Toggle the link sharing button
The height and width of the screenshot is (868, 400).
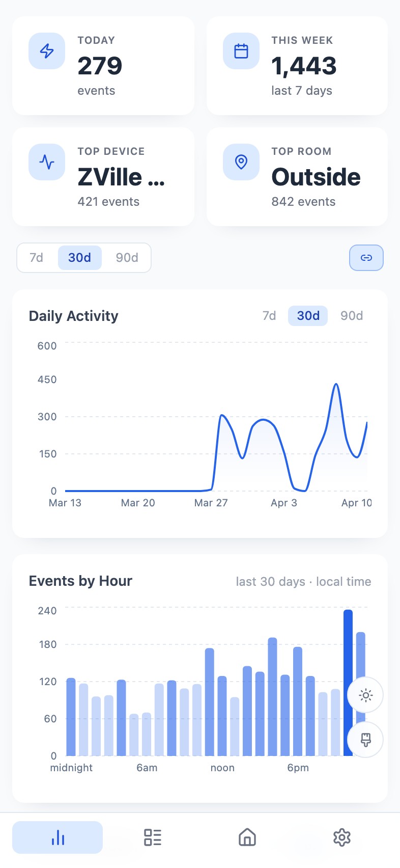coord(366,258)
